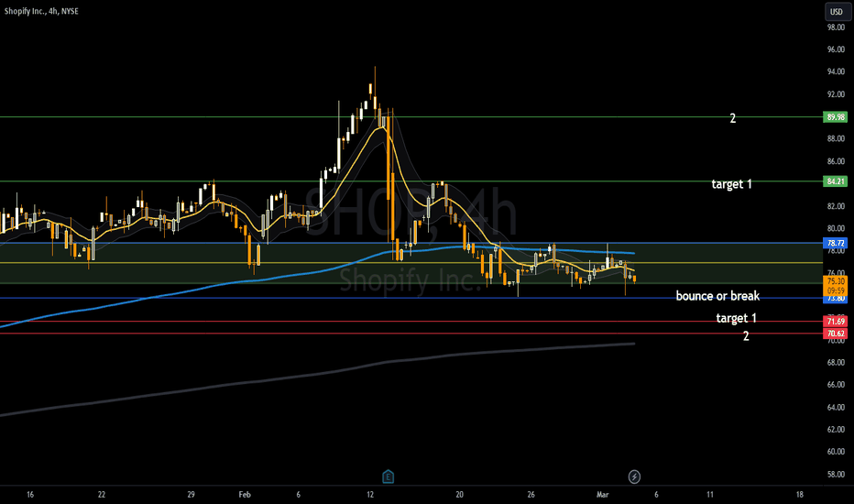Viewport: 854px width, 504px height.
Task: Click the 73.80 blue price label
Action: [836, 299]
